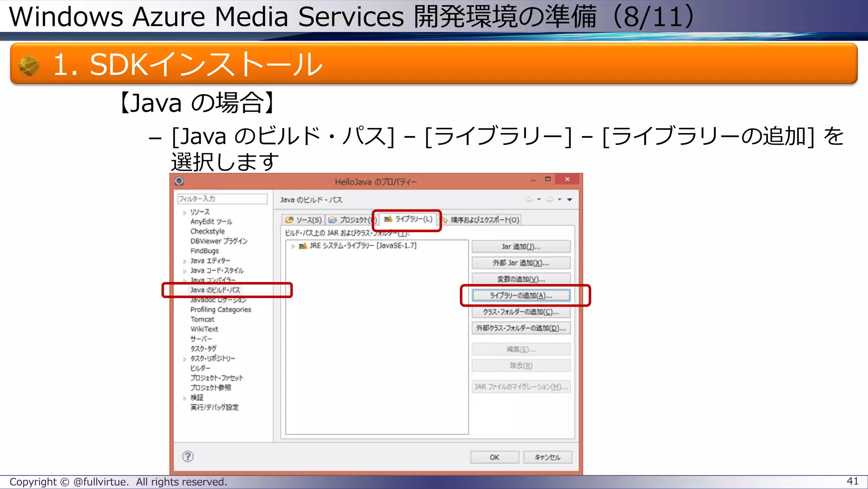
Task: Open the view menu dropdown arrow
Action: (570, 199)
